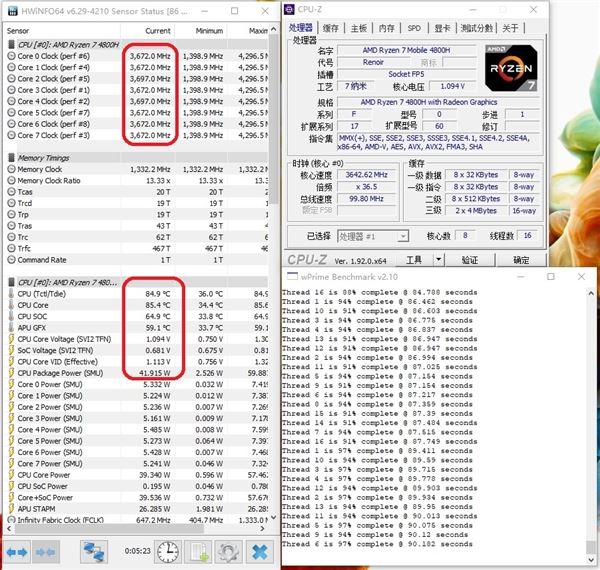Switch to the 关于 tab in CPU-Z

coord(510,28)
